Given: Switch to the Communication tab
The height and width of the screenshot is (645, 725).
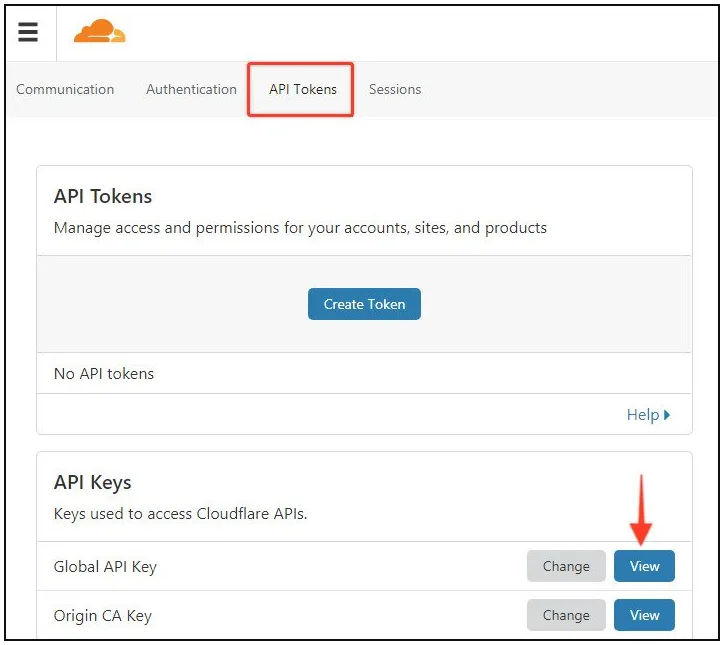Looking at the screenshot, I should pos(65,89).
